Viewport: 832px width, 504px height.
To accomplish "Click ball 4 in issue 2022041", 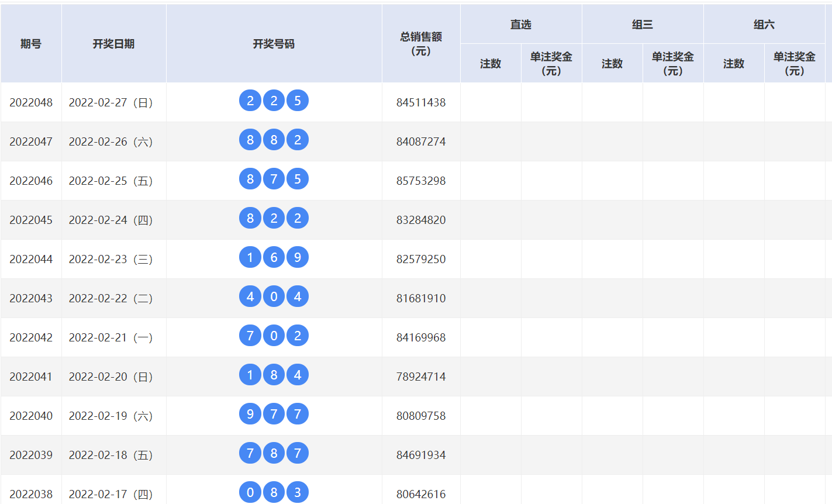I will click(298, 375).
